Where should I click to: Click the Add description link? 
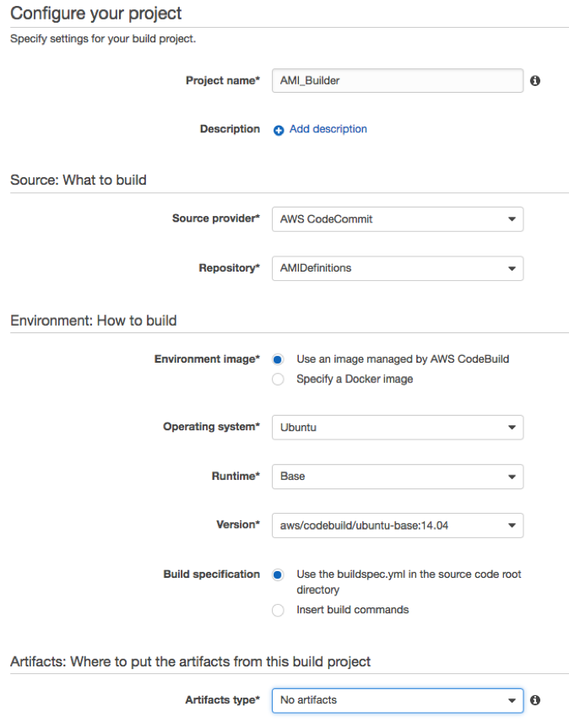coord(328,128)
